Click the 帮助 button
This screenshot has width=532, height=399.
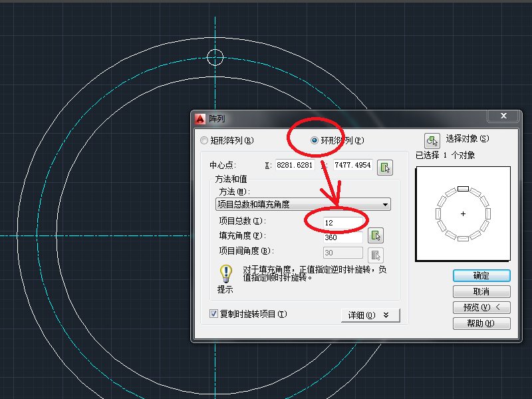tap(481, 323)
